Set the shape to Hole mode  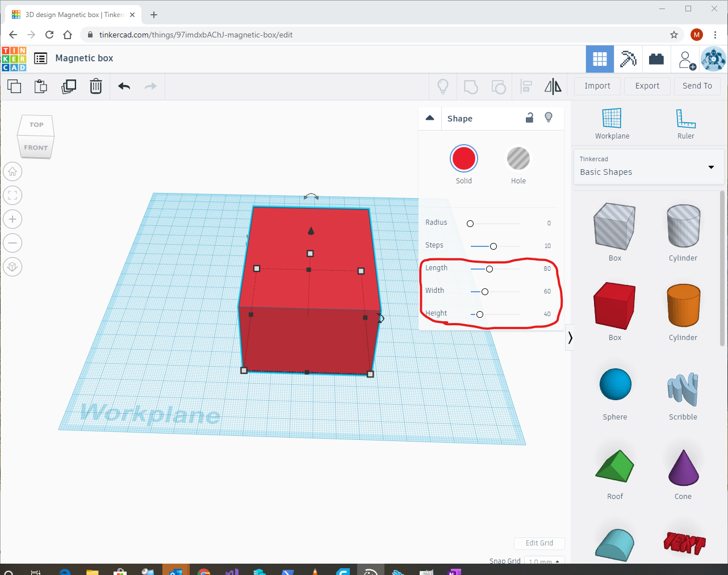[518, 158]
